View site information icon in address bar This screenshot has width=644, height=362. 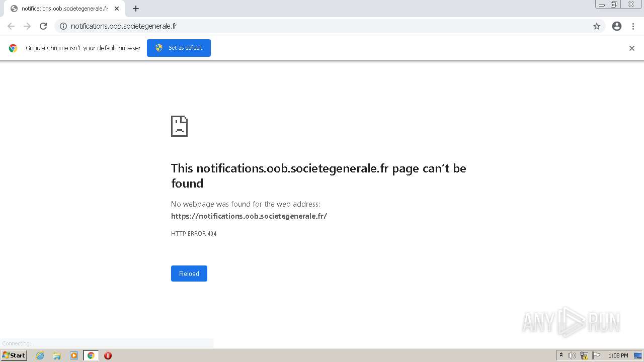click(x=63, y=26)
